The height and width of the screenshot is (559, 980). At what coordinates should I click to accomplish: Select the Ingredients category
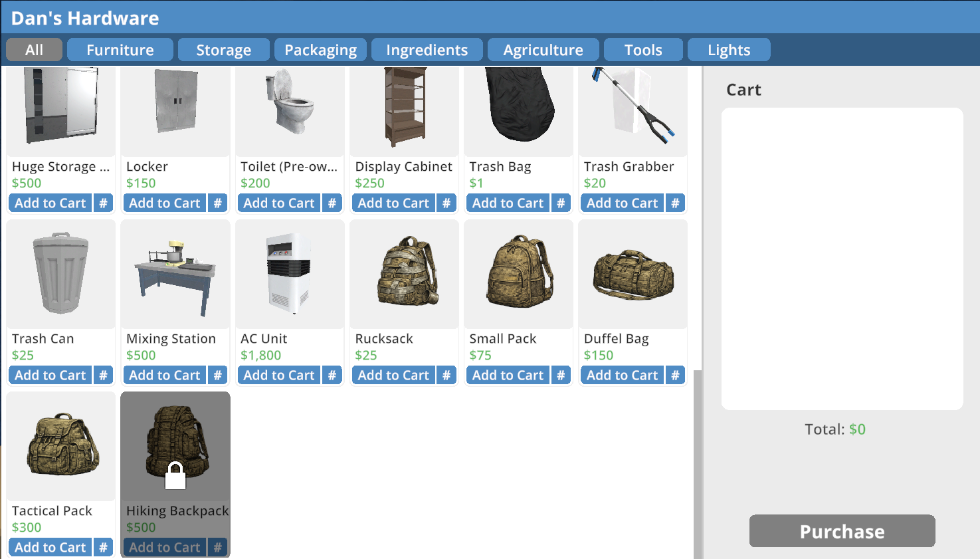coord(426,49)
